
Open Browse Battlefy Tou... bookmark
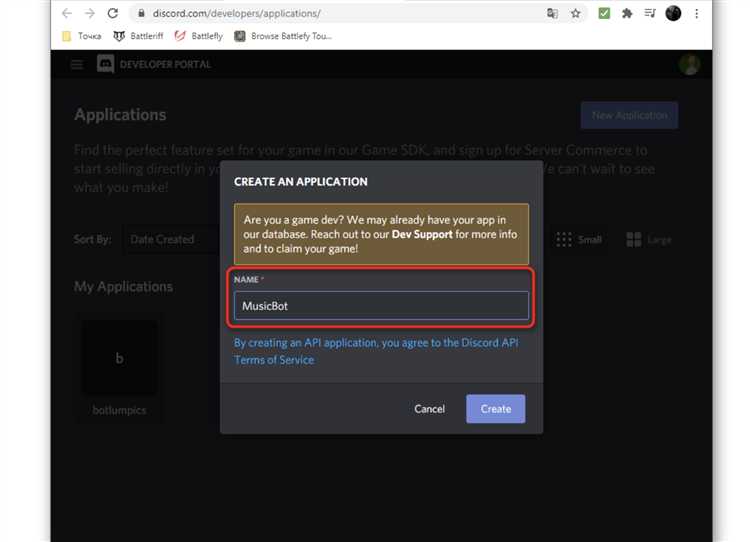[x=283, y=36]
